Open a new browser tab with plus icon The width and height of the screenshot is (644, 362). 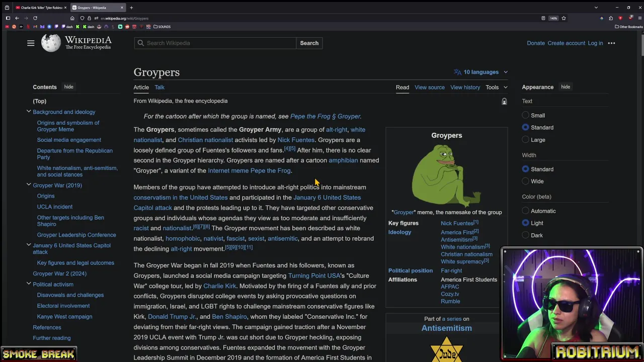pos(131,8)
